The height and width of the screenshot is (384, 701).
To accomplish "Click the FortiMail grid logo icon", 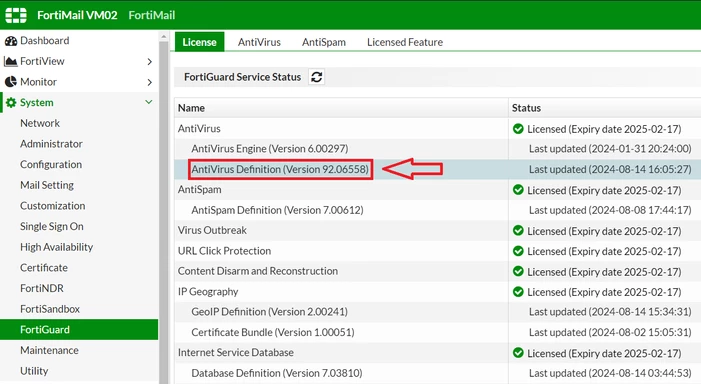I will coord(16,15).
